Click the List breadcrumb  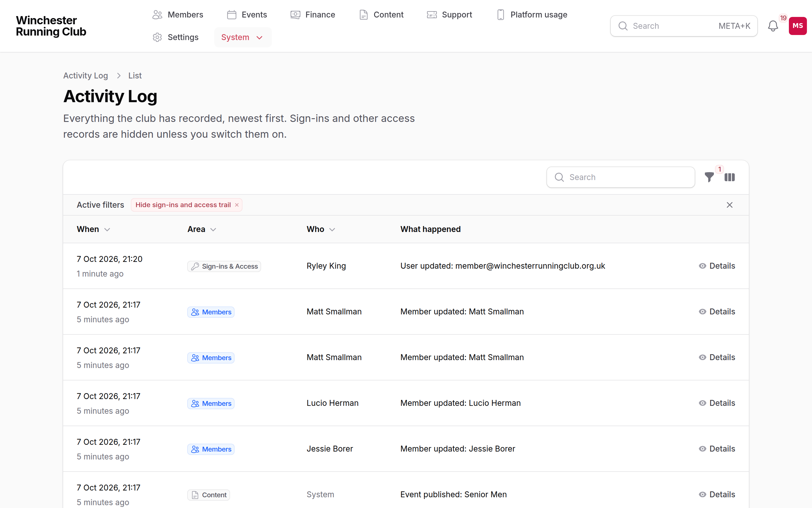(135, 76)
